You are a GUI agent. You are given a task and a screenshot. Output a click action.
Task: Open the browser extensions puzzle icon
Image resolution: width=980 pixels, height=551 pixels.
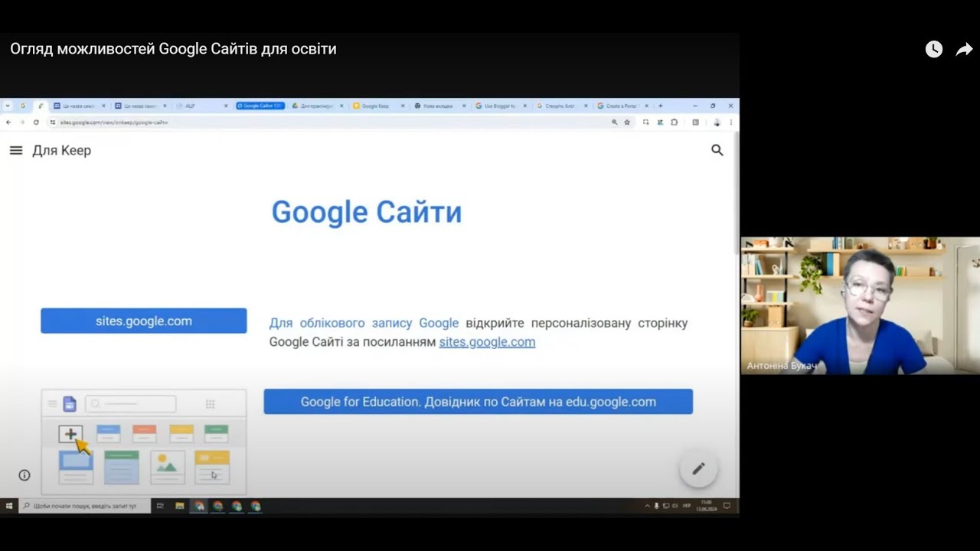click(x=674, y=122)
